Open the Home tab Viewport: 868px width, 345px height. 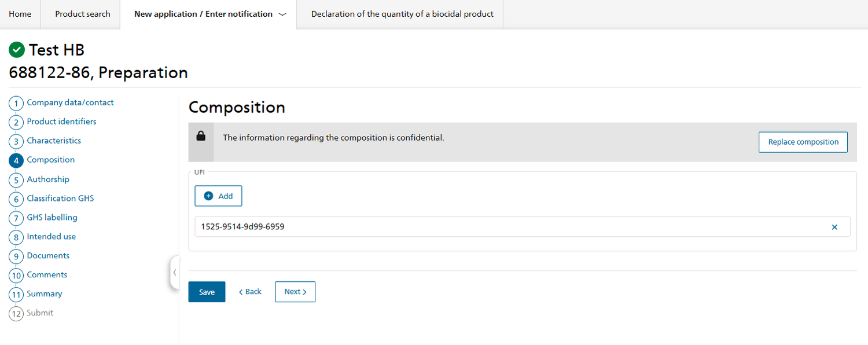(x=20, y=14)
